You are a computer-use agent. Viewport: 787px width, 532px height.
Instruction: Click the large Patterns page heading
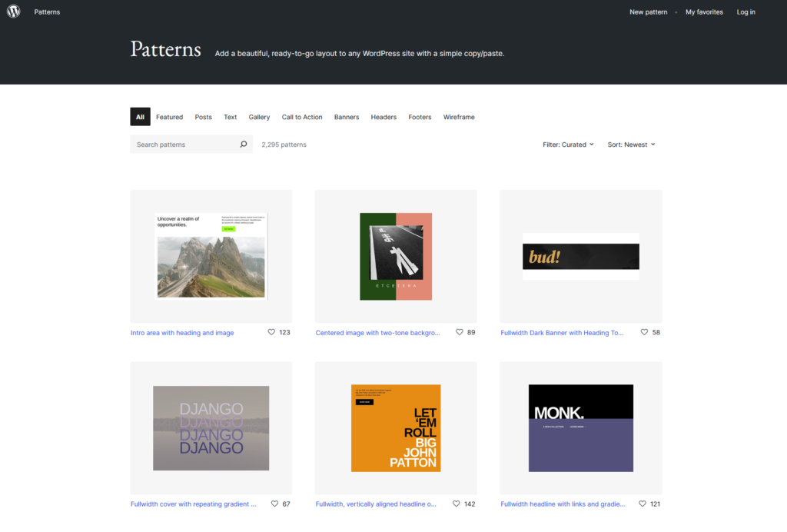click(166, 49)
